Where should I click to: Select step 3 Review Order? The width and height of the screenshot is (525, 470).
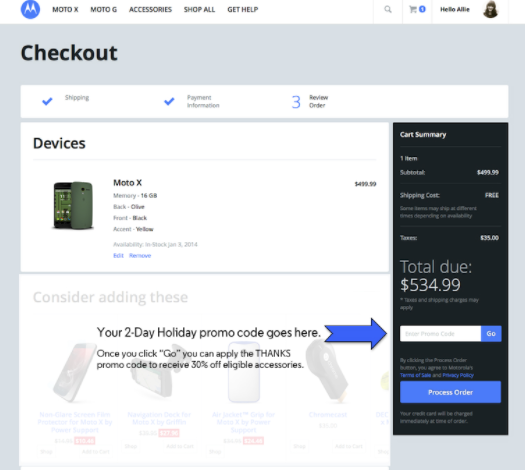(310, 101)
